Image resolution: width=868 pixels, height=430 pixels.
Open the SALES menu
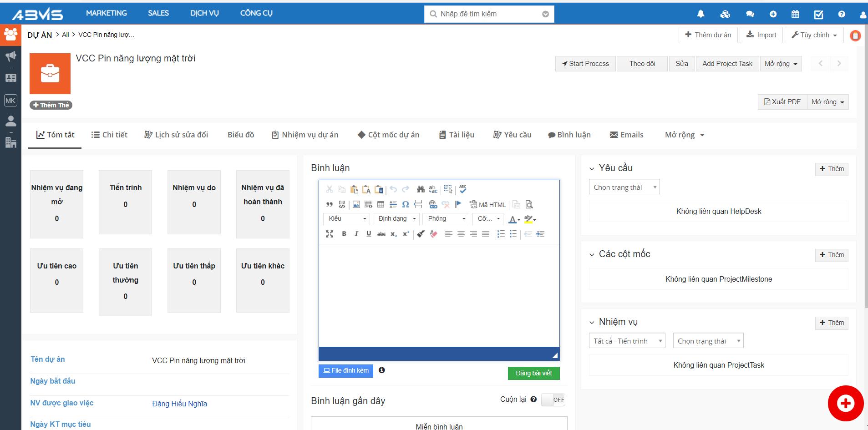tap(158, 13)
